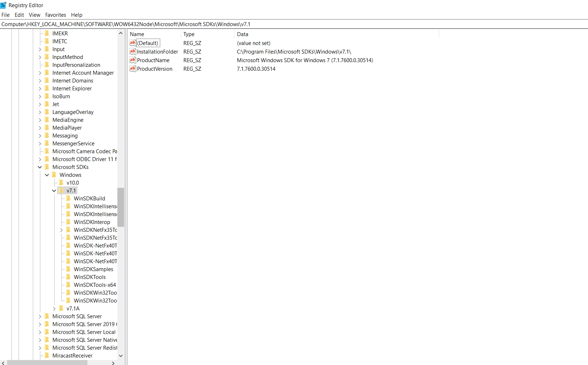Expand the Input key
588x365 pixels.
point(40,49)
